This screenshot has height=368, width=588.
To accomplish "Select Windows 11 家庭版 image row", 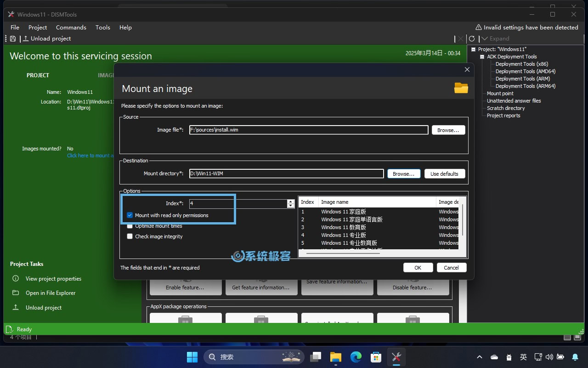I will click(x=379, y=212).
